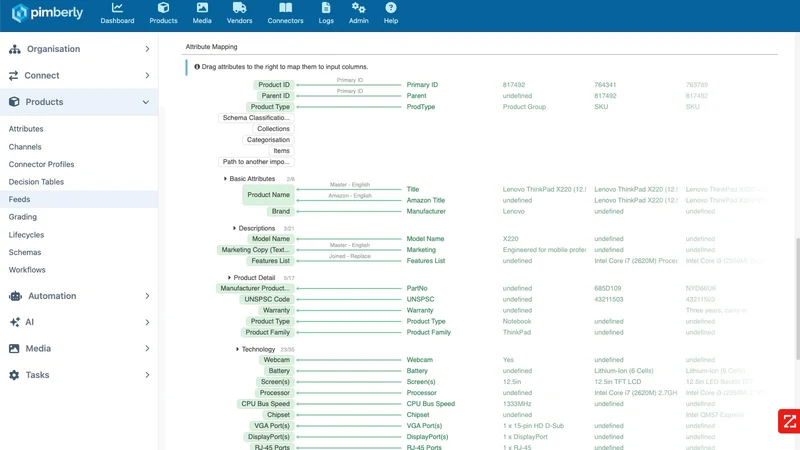The image size is (800, 450).
Task: Expand the AI section chevron
Action: point(147,322)
